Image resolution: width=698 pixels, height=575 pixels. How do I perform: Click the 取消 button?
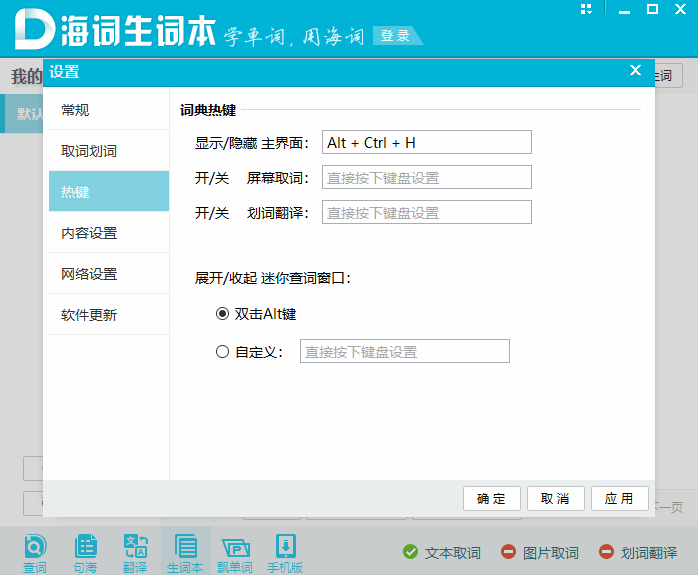click(x=556, y=498)
